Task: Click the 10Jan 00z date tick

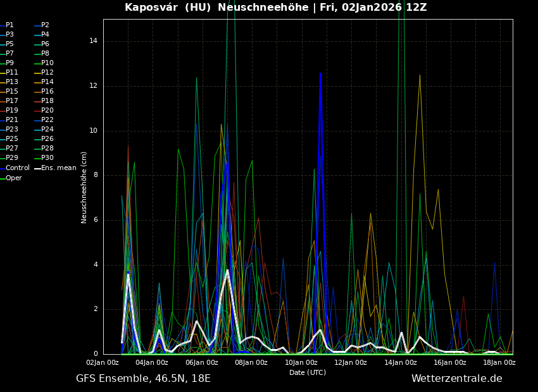Action: pyautogui.click(x=301, y=363)
